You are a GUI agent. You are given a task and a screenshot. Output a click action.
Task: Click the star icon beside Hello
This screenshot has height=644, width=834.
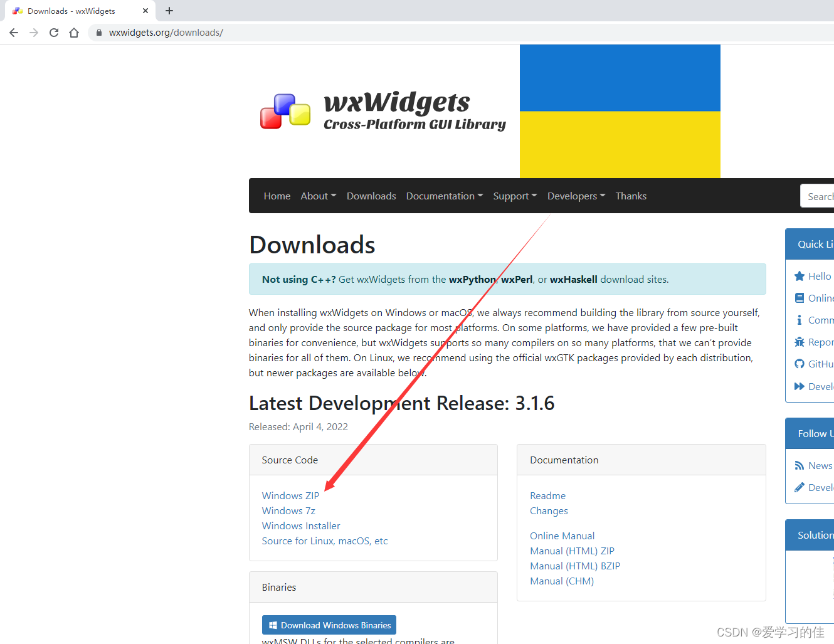[800, 276]
